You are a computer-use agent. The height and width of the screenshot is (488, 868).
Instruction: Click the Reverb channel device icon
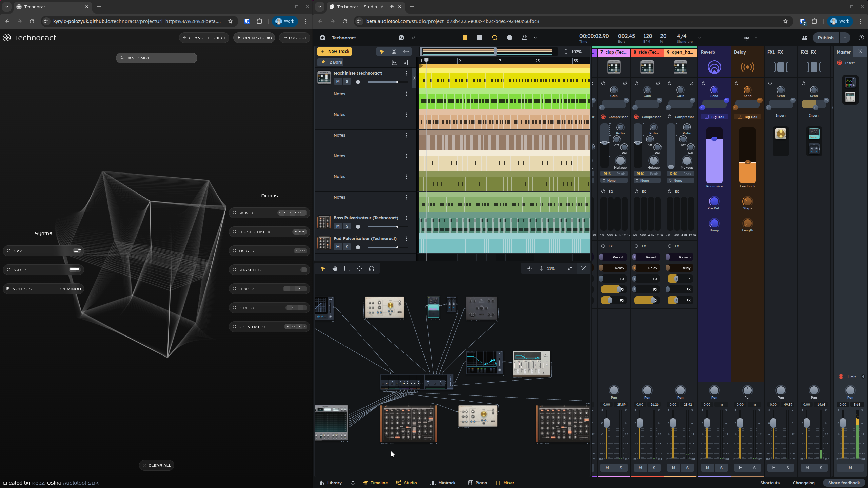tap(714, 67)
